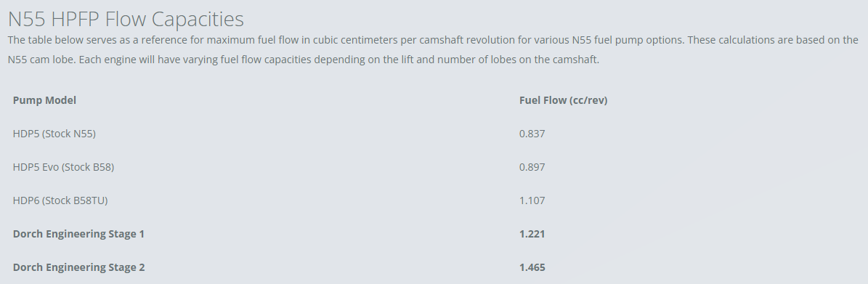868x284 pixels.
Task: Click Dorch Engineering Stage 1 pump name
Action: point(78,234)
